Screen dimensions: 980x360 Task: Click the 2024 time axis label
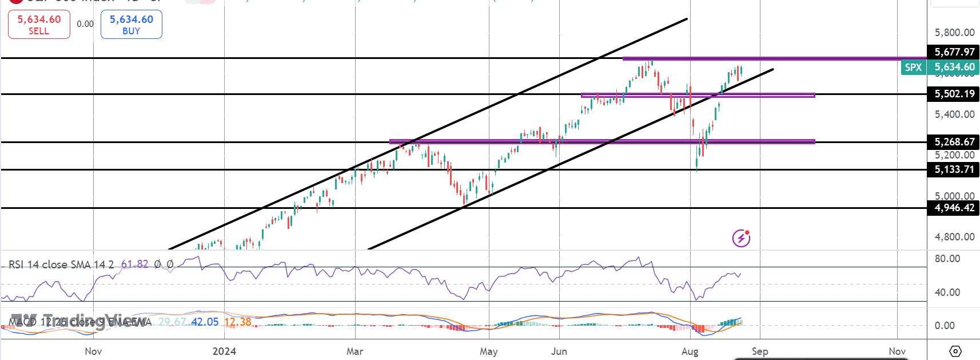pos(224,351)
